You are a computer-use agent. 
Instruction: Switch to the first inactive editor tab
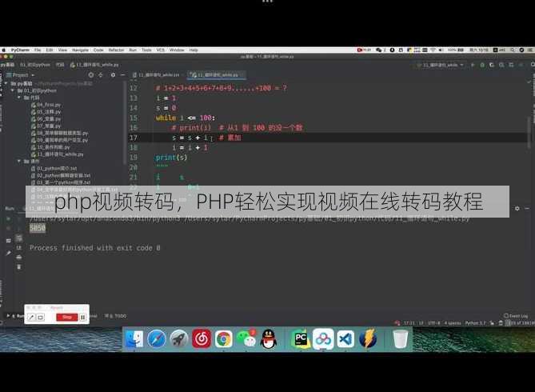(x=158, y=74)
